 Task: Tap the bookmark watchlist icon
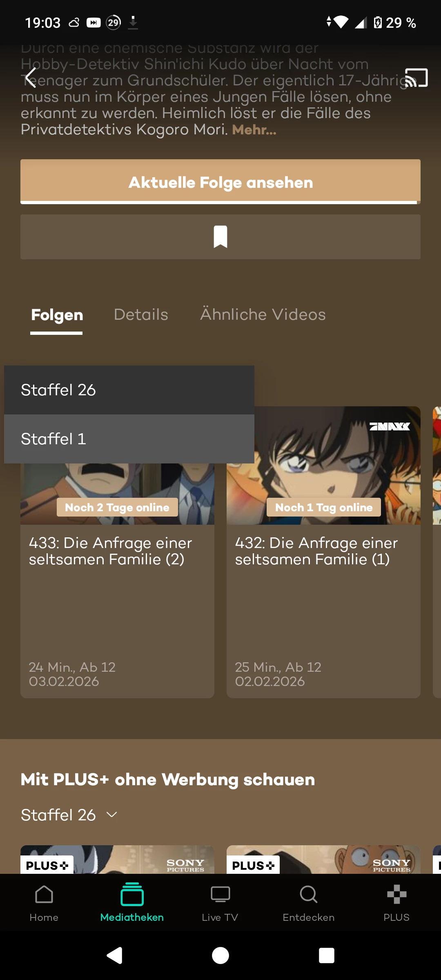220,237
